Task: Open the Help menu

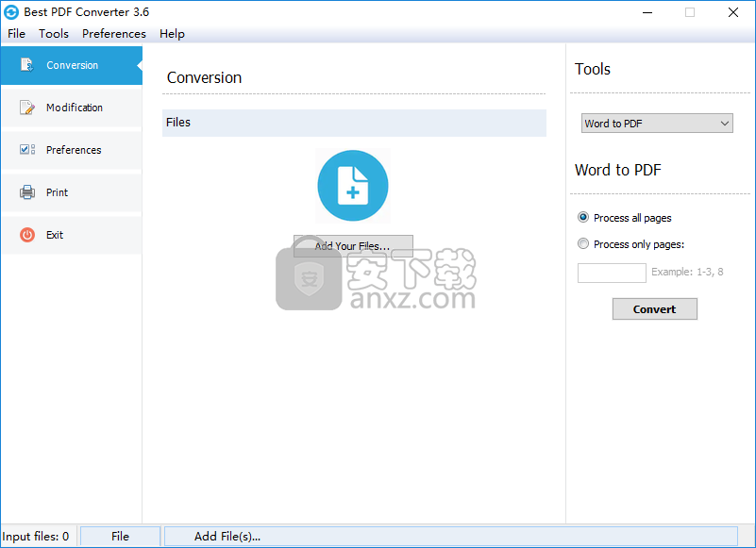Action: (172, 34)
